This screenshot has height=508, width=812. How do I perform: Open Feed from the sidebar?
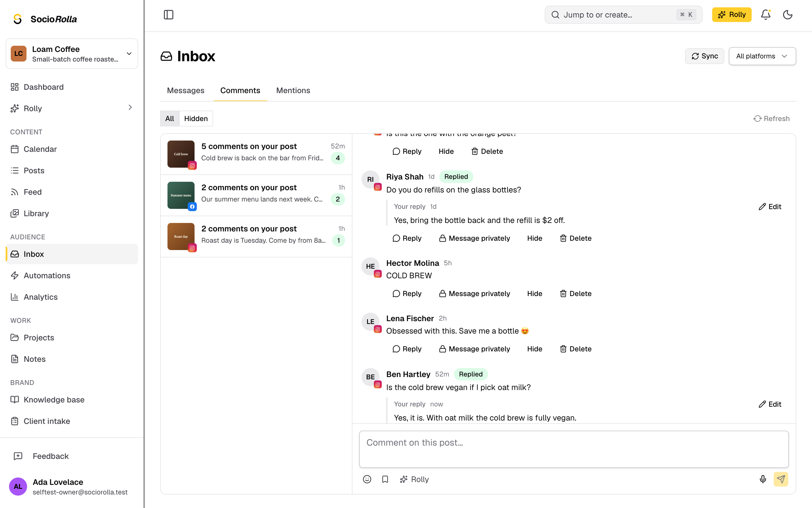point(72,192)
